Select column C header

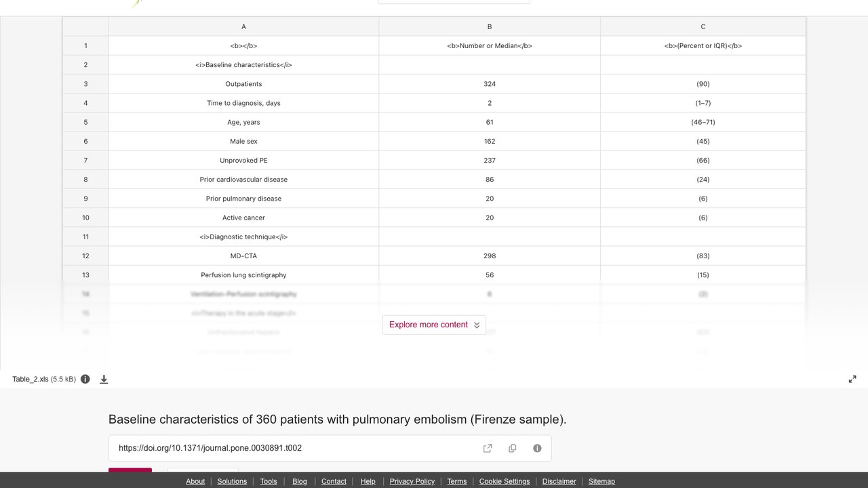(703, 26)
